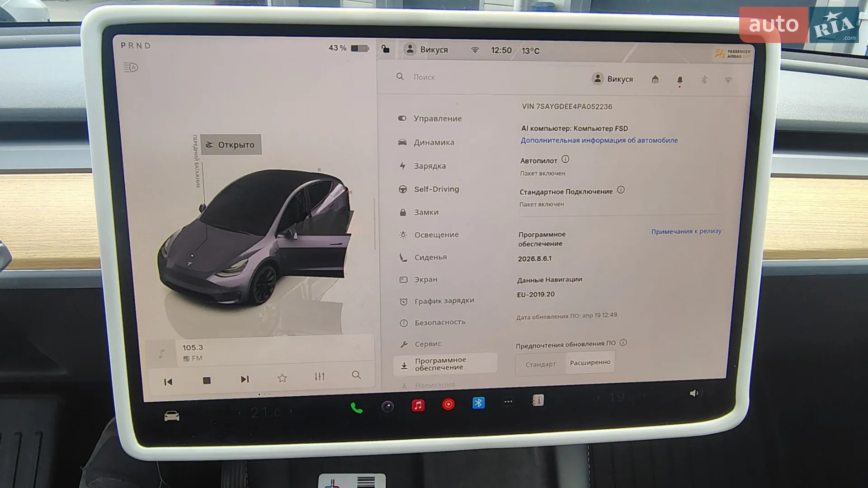Screen dimensions: 868x488
Task: Tap info icon next to Автопилот
Action: click(x=566, y=160)
